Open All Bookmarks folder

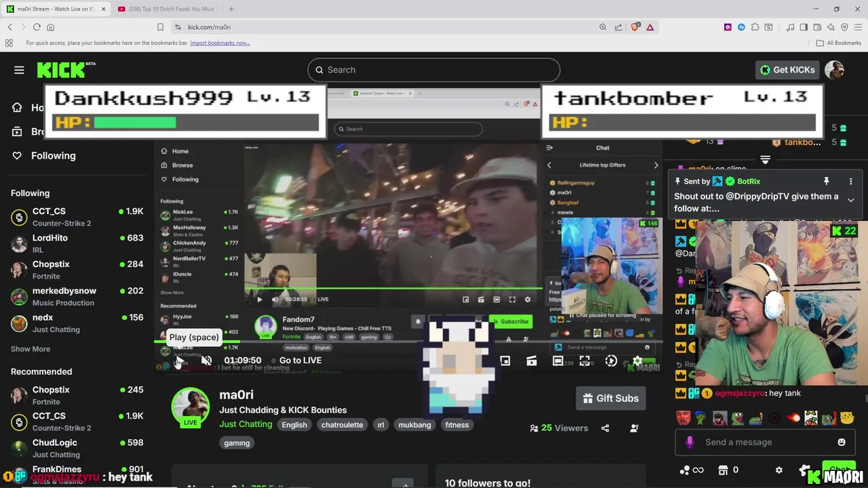point(839,43)
